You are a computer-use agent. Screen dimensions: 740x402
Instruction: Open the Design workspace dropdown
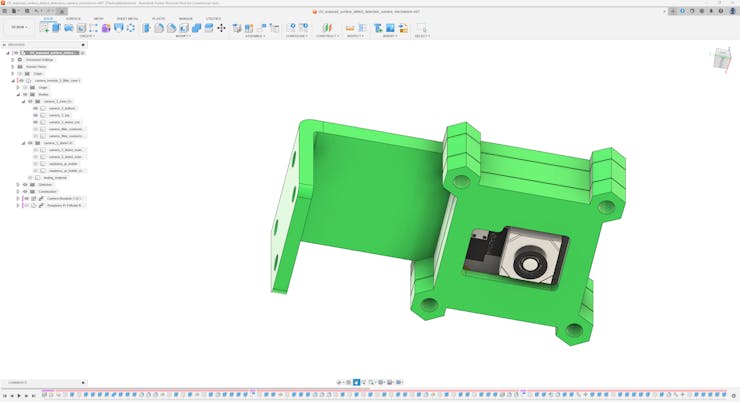tap(19, 28)
